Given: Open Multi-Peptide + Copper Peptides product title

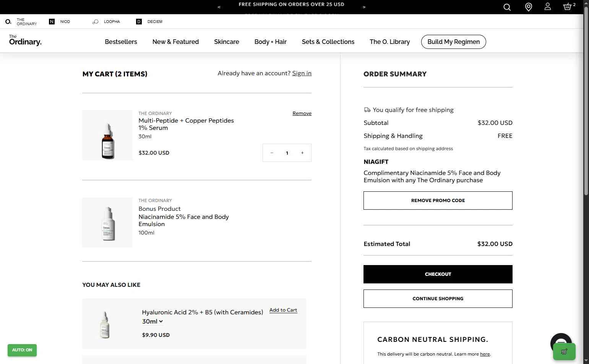Looking at the screenshot, I should pyautogui.click(x=186, y=124).
